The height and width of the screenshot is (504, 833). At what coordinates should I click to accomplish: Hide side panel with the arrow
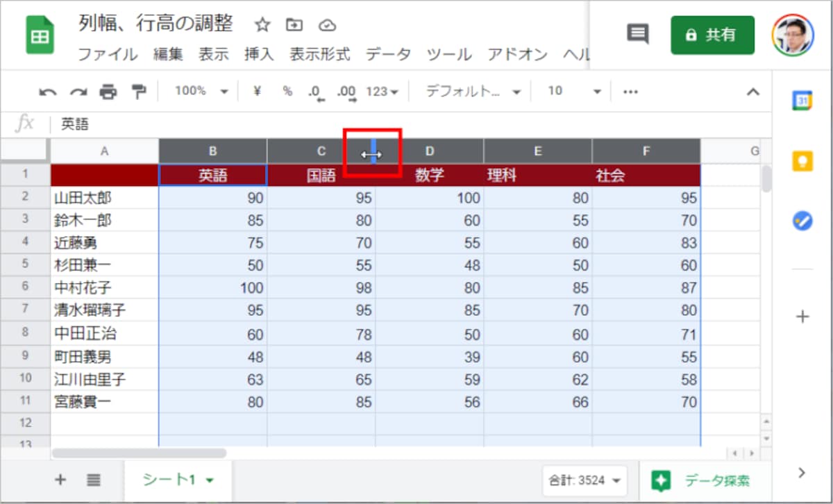pos(802,473)
